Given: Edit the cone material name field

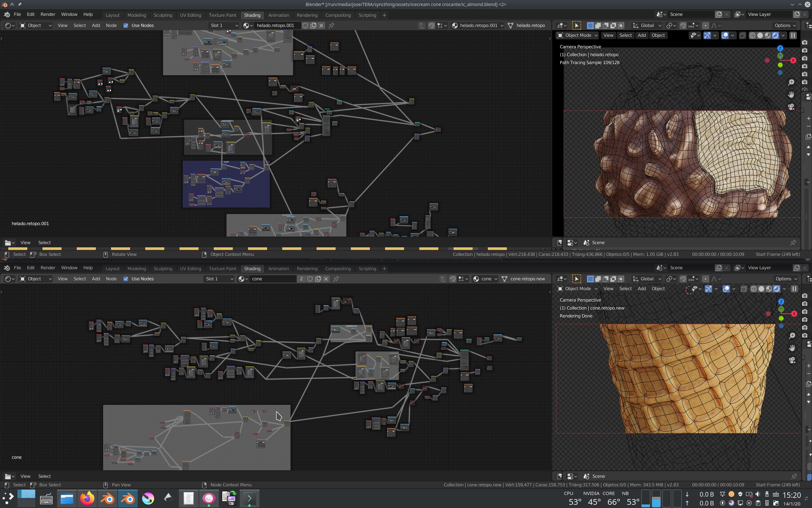Looking at the screenshot, I should click(272, 279).
